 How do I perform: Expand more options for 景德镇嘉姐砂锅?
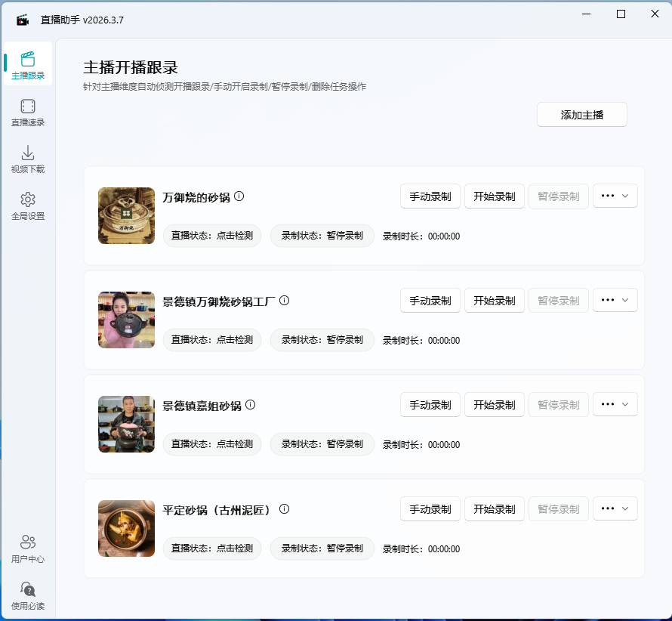tap(615, 404)
